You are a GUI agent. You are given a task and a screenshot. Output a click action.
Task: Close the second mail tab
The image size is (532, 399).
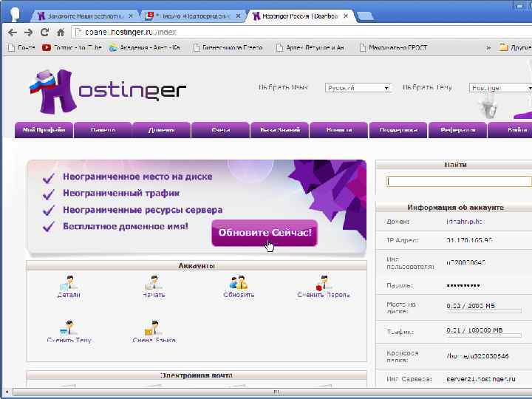238,16
